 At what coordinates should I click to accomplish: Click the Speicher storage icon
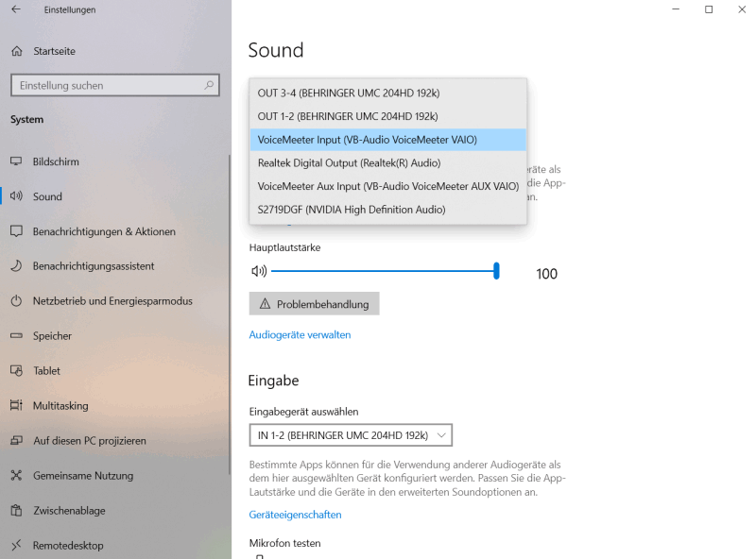[16, 336]
